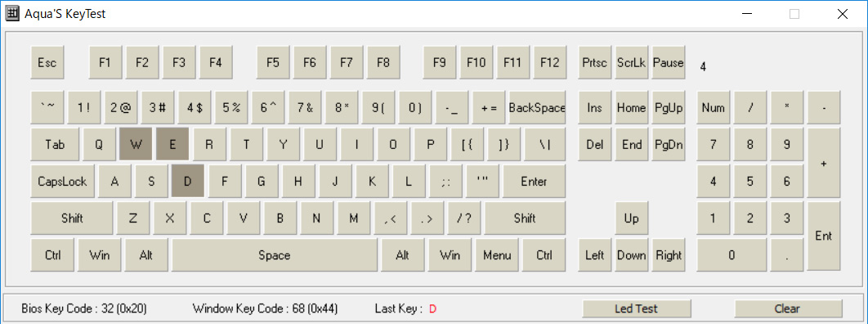This screenshot has height=324, width=868.
Task: Click the CapsLock key
Action: coord(63,181)
